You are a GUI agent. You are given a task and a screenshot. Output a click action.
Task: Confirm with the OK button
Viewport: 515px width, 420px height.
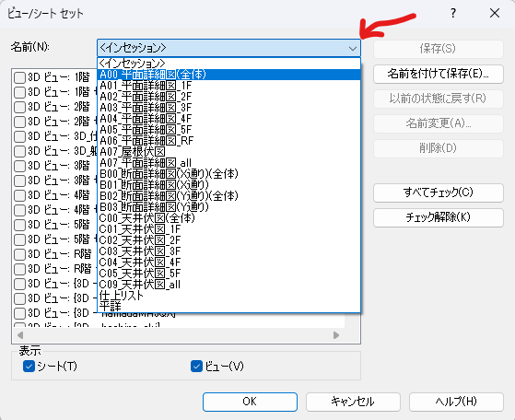pos(250,402)
